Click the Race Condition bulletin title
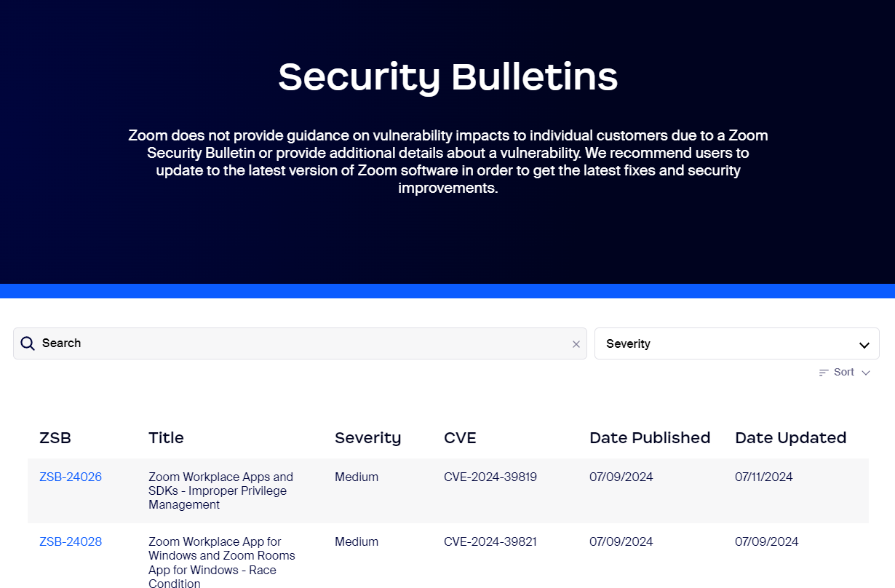895x588 pixels. [x=222, y=563]
